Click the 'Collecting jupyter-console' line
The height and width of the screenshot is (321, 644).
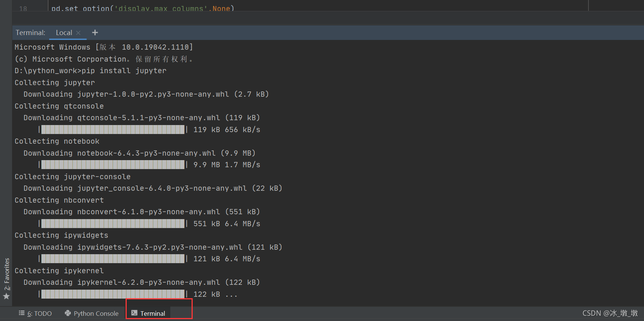click(x=73, y=177)
